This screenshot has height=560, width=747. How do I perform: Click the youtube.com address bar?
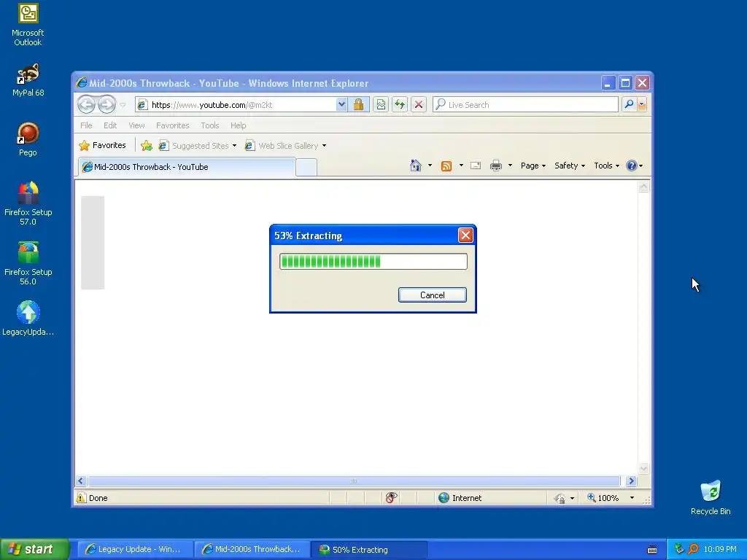[x=241, y=105]
